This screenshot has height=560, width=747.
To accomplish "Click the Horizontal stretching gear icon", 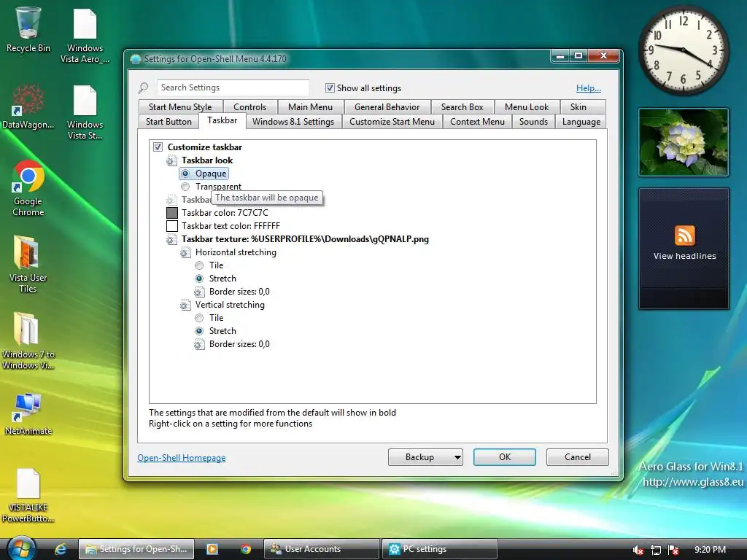I will tap(185, 253).
